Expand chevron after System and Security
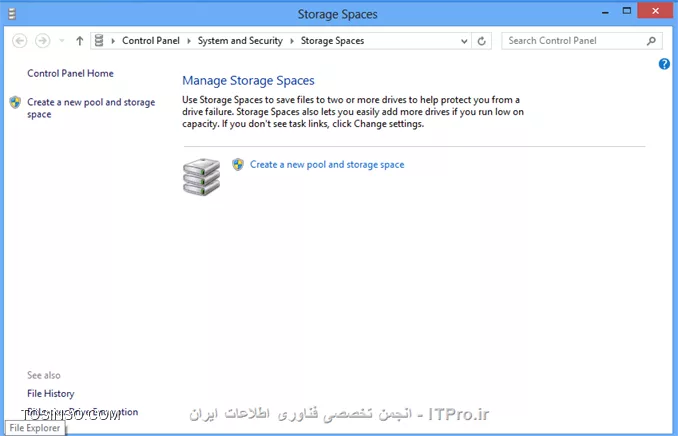 (292, 41)
